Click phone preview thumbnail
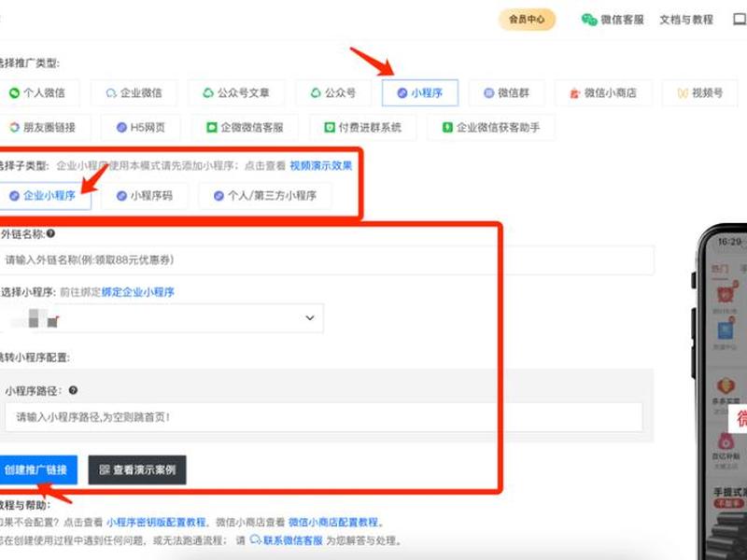The width and height of the screenshot is (747, 560). coord(720,393)
